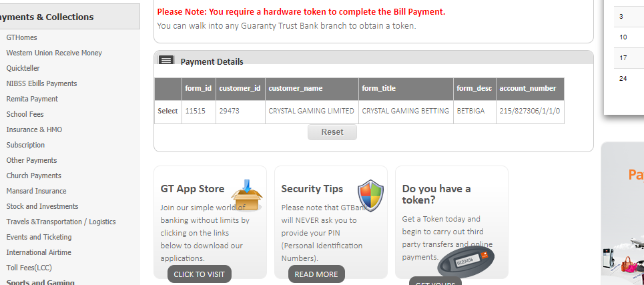
Task: Click the form_title column header
Action: click(x=406, y=88)
